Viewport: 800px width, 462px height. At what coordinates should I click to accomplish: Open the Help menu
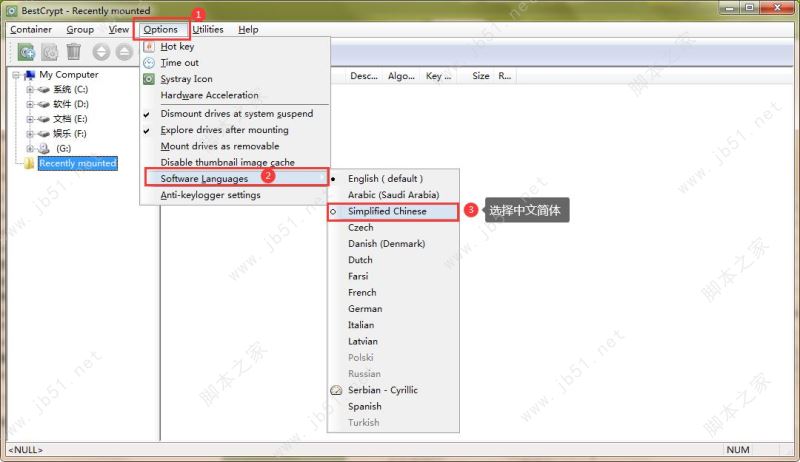248,30
